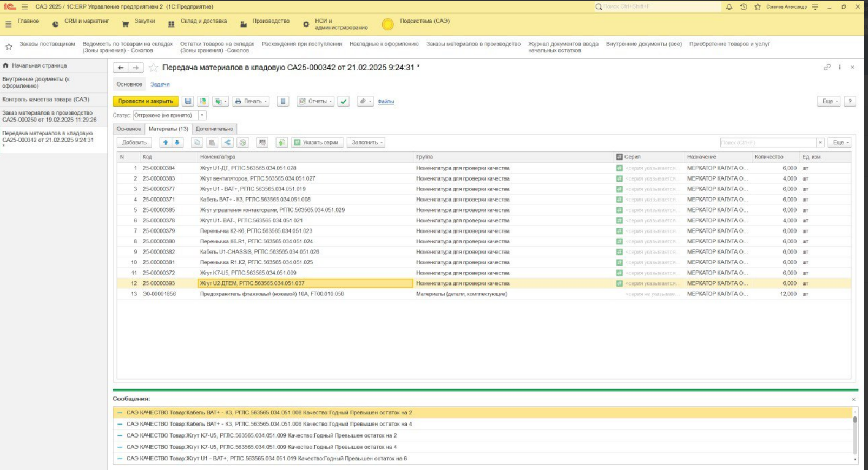Click the split row icon
Image resolution: width=868 pixels, height=470 pixels.
pos(227,142)
